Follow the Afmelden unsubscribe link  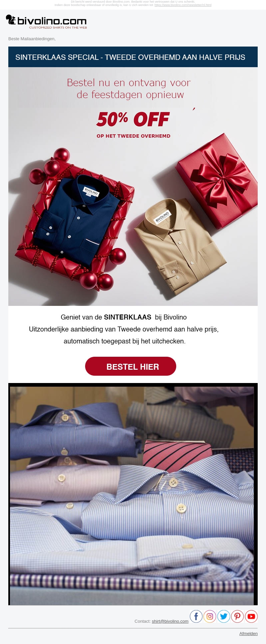[x=248, y=633]
